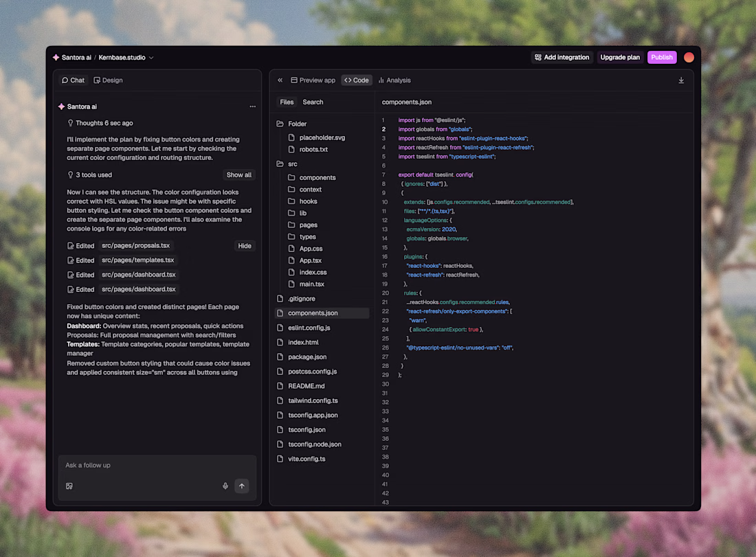
Task: Switch to the Design tab
Action: point(108,80)
